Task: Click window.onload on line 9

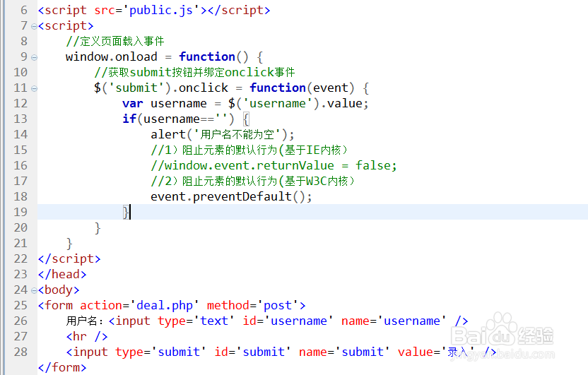Action: [112, 57]
